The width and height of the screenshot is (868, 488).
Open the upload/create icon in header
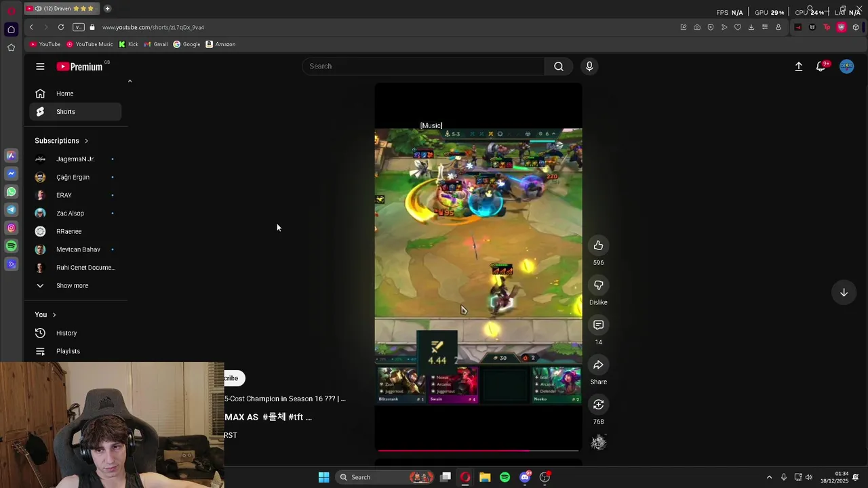(x=799, y=66)
